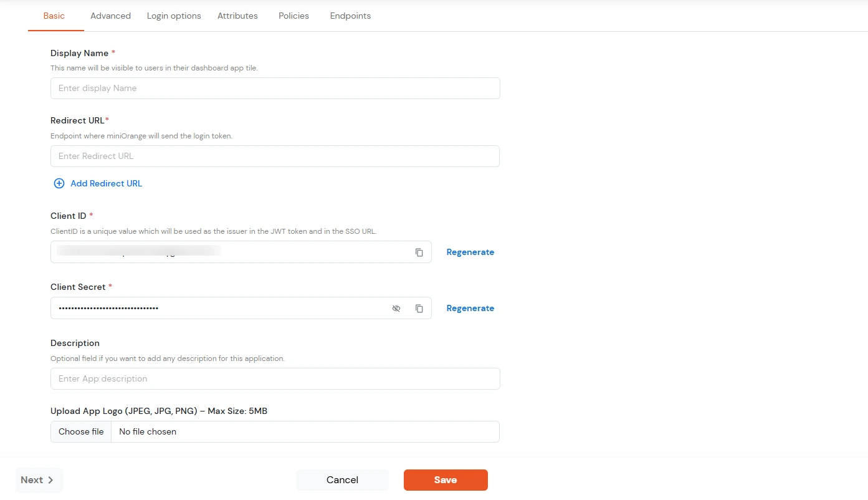Open the Endpoints tab
Image resolution: width=868 pixels, height=500 pixels.
[x=350, y=16]
